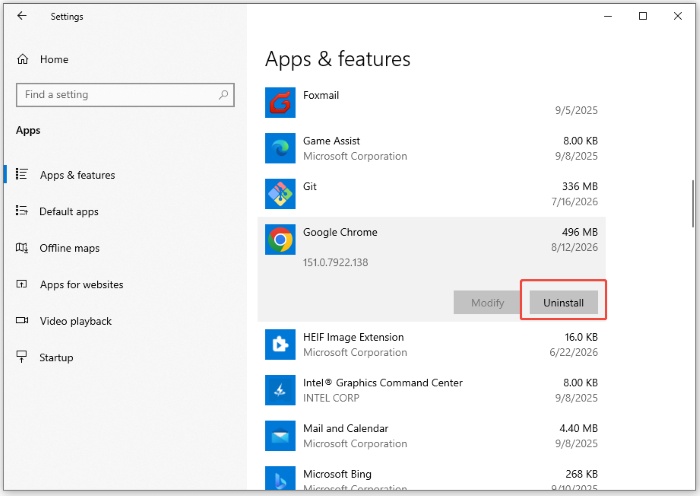Click the 496 MB size value
The image size is (700, 496).
(x=579, y=232)
